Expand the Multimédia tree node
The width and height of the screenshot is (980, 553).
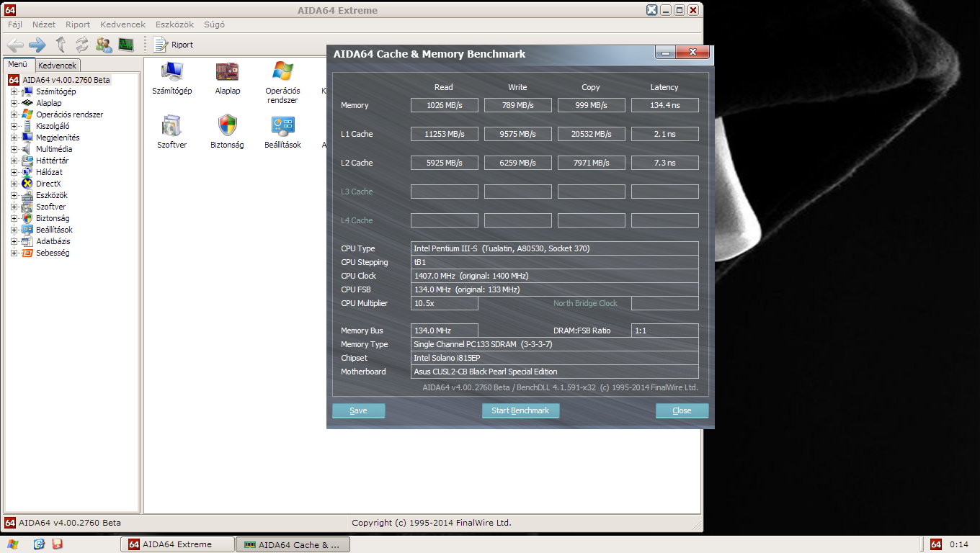click(x=14, y=149)
